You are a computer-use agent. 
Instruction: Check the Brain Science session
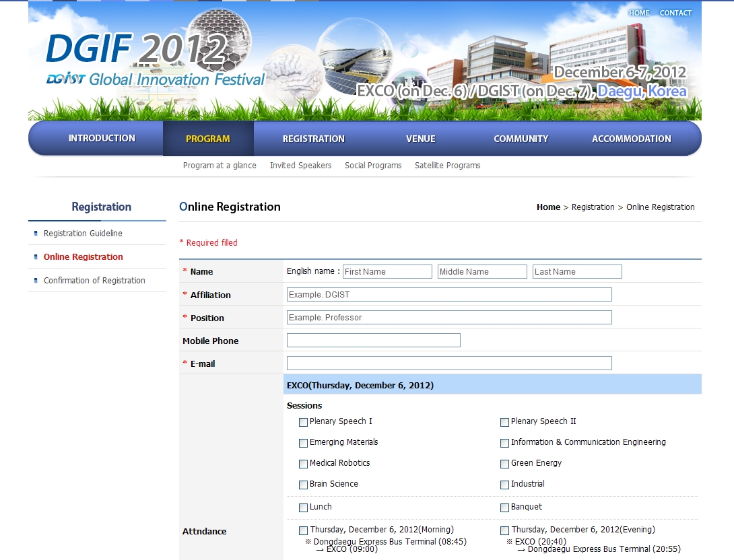pos(303,484)
